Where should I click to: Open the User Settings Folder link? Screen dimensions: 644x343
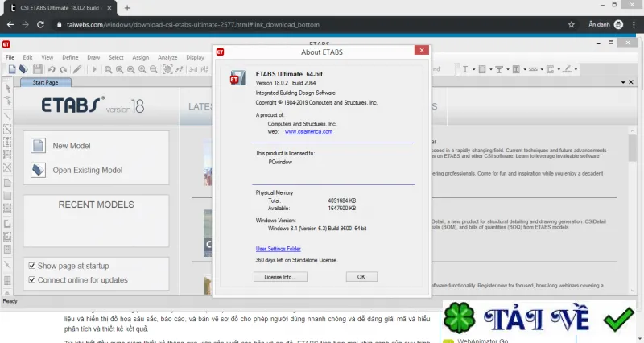[278, 249]
